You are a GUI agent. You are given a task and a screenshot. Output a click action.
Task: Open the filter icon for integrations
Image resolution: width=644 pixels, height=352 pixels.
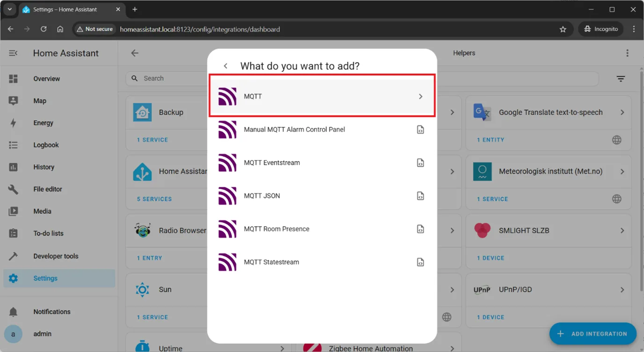coord(621,79)
